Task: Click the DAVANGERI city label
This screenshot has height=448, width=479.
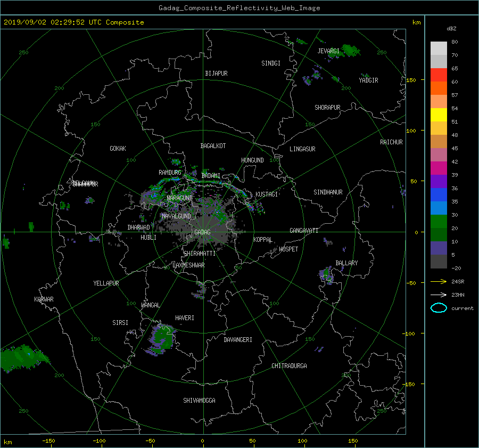Action: point(238,340)
